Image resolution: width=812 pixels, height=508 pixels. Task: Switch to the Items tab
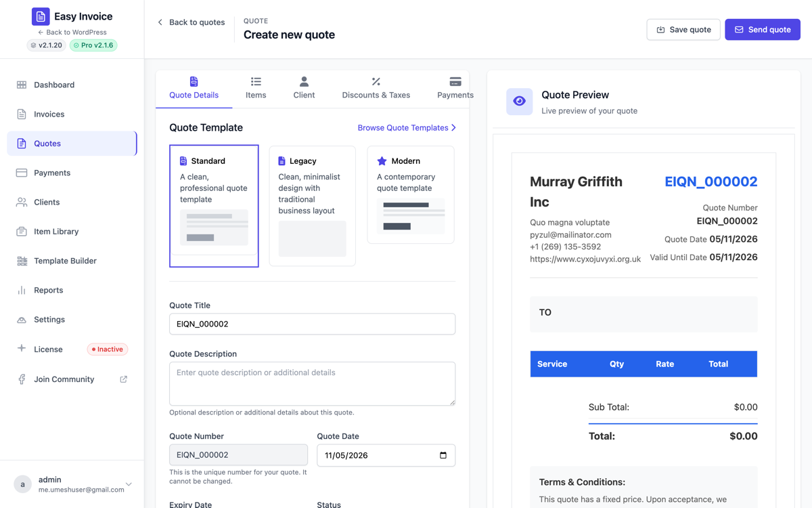pos(256,88)
